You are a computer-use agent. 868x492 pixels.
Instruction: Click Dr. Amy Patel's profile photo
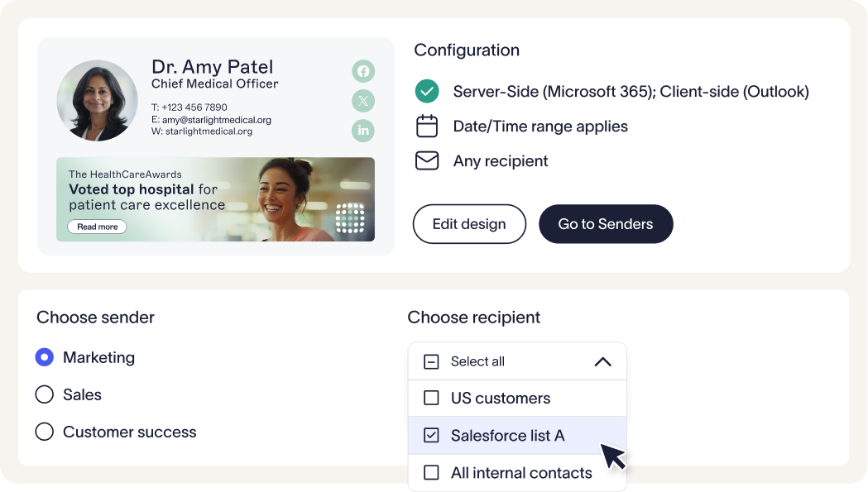tap(97, 100)
